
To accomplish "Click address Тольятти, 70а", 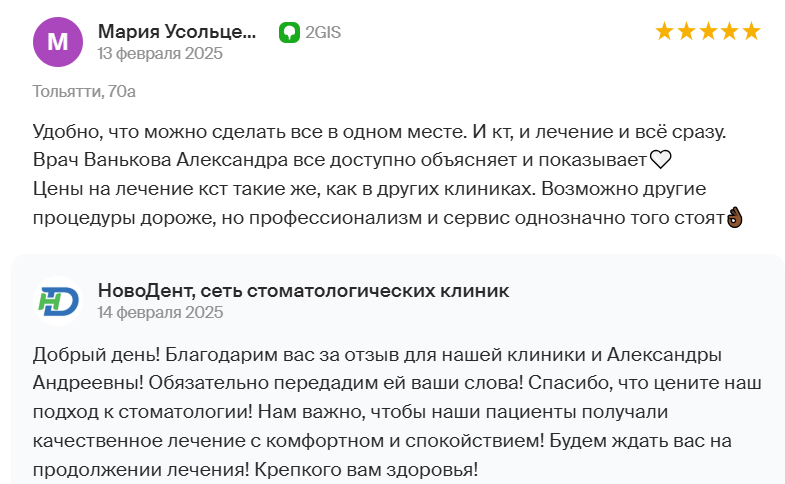I will [84, 92].
